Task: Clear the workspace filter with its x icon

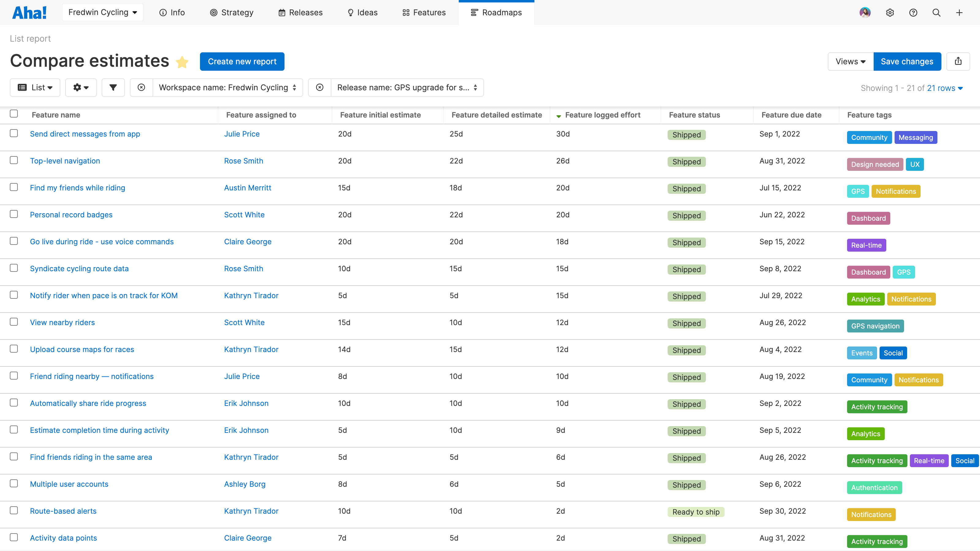Action: (141, 88)
